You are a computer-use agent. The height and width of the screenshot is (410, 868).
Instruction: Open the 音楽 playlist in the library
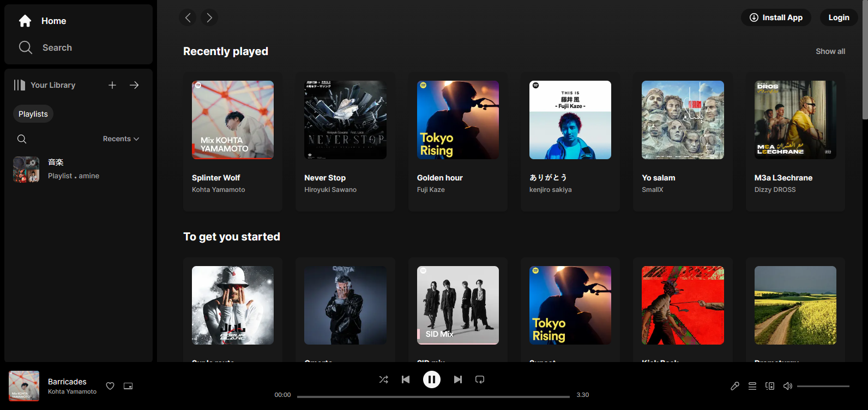pyautogui.click(x=79, y=169)
